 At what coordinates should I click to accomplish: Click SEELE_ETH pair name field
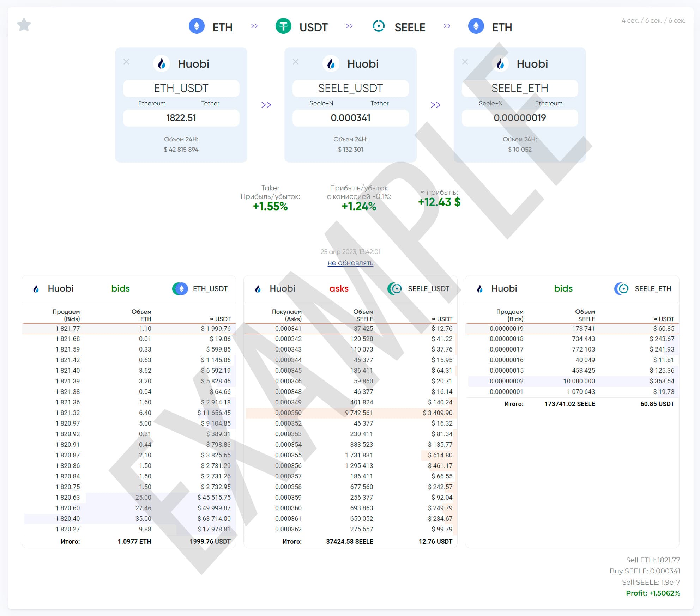[520, 88]
